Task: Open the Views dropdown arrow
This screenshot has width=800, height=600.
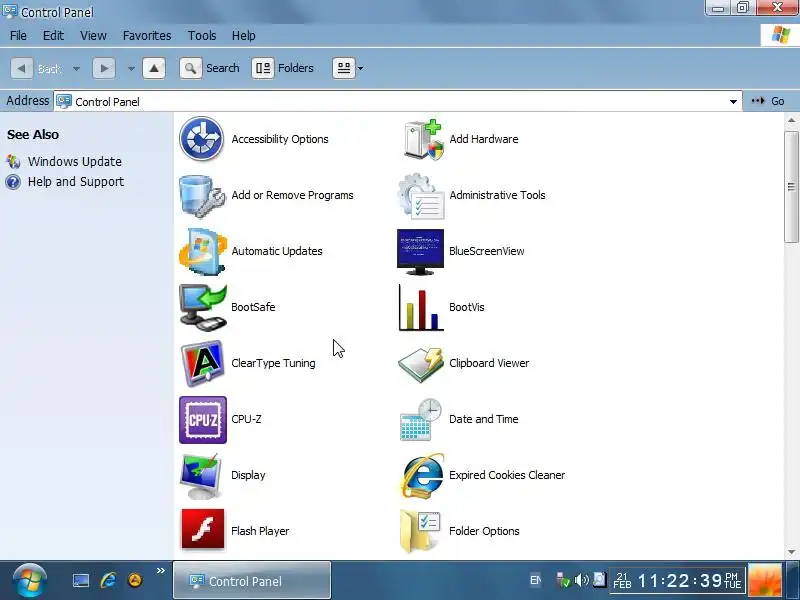Action: 360,68
